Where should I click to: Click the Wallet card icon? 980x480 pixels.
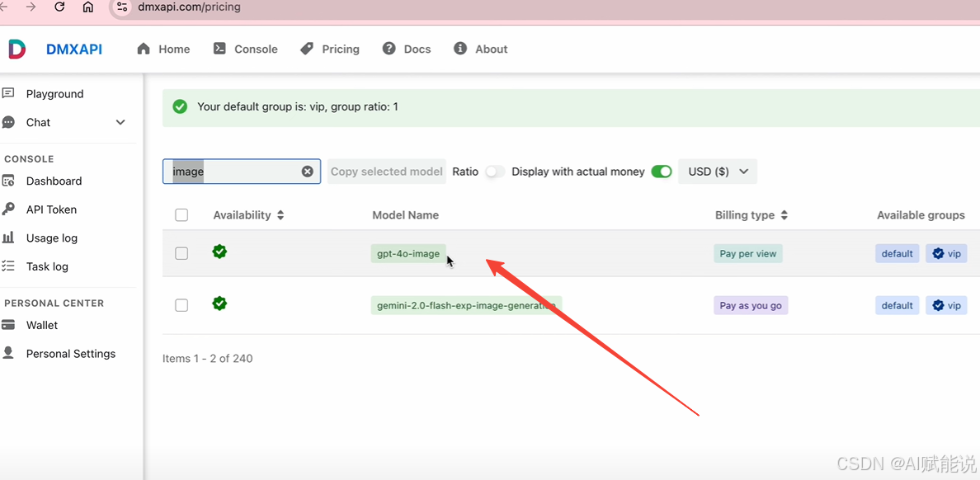pos(8,325)
